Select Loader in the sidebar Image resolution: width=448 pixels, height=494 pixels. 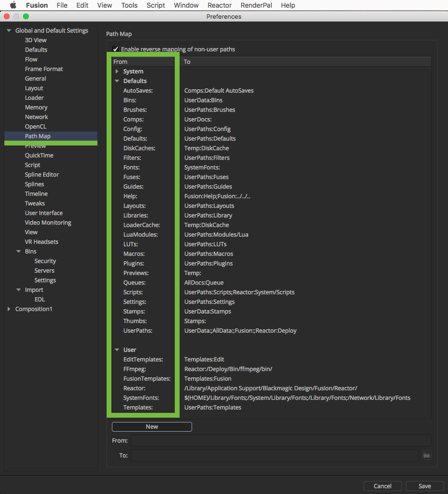pyautogui.click(x=35, y=98)
